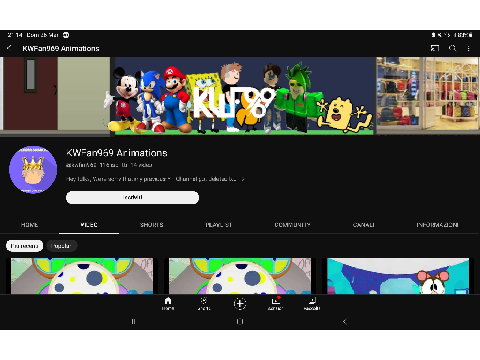Open the first video thumbnail

(82, 276)
